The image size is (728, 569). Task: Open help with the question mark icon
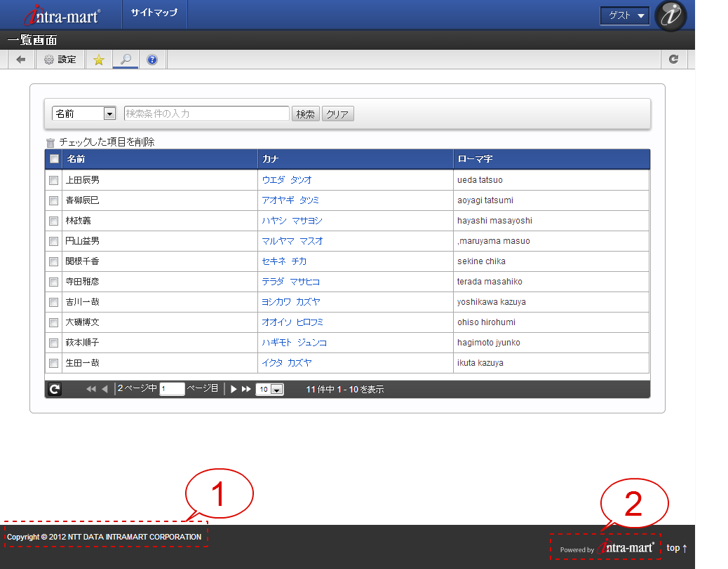point(152,60)
